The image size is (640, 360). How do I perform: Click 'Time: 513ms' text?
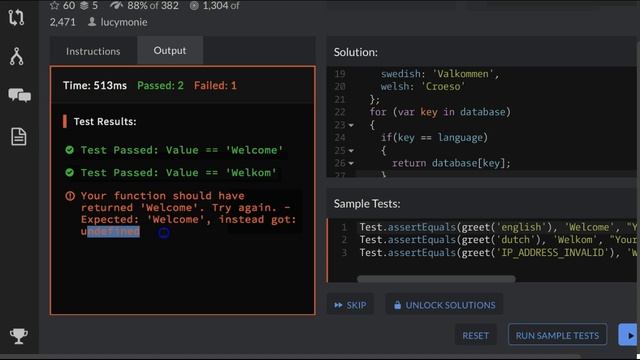tap(95, 85)
